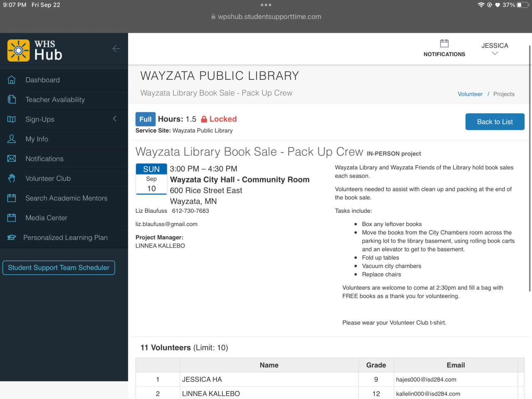This screenshot has height=399, width=532.
Task: Collapse sidebar with the back arrow
Action: [116, 49]
